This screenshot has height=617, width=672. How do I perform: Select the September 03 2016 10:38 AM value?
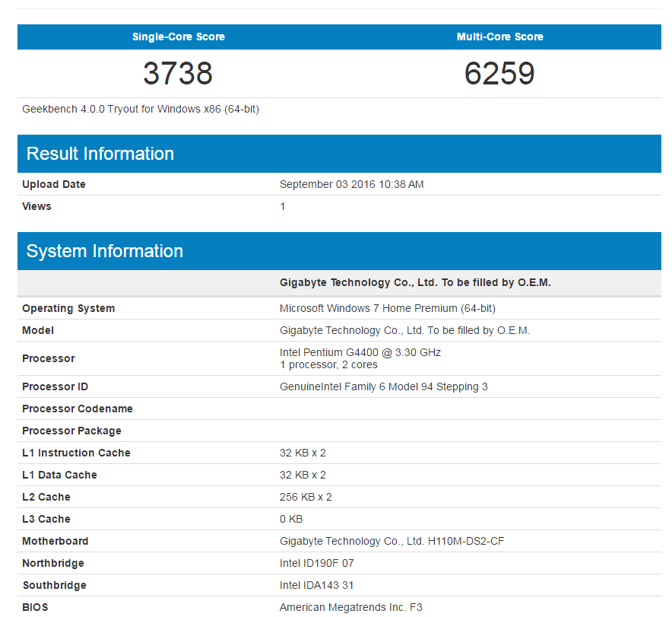351,184
